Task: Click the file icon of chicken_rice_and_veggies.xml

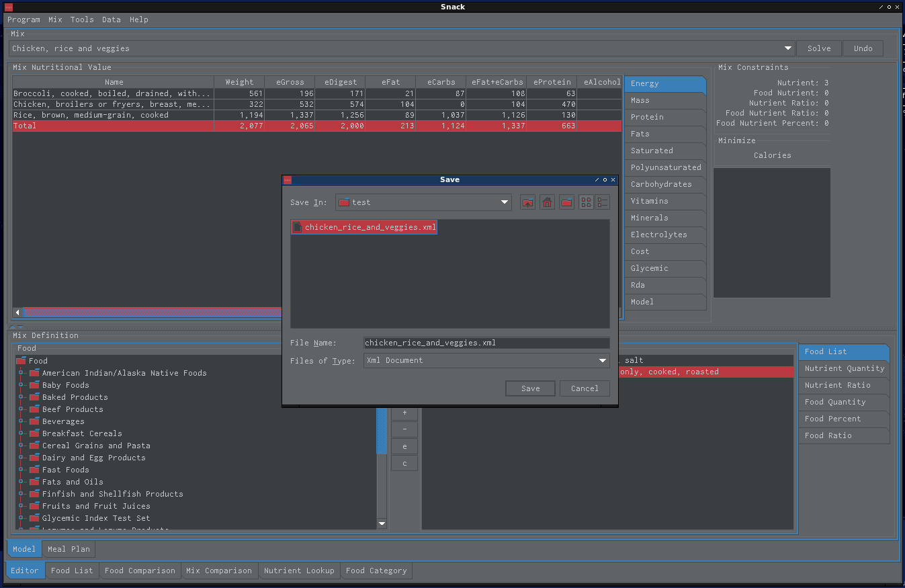Action: click(x=298, y=227)
